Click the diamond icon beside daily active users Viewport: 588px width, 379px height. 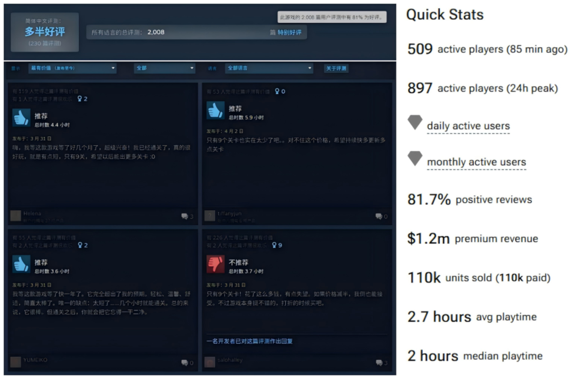pyautogui.click(x=415, y=122)
